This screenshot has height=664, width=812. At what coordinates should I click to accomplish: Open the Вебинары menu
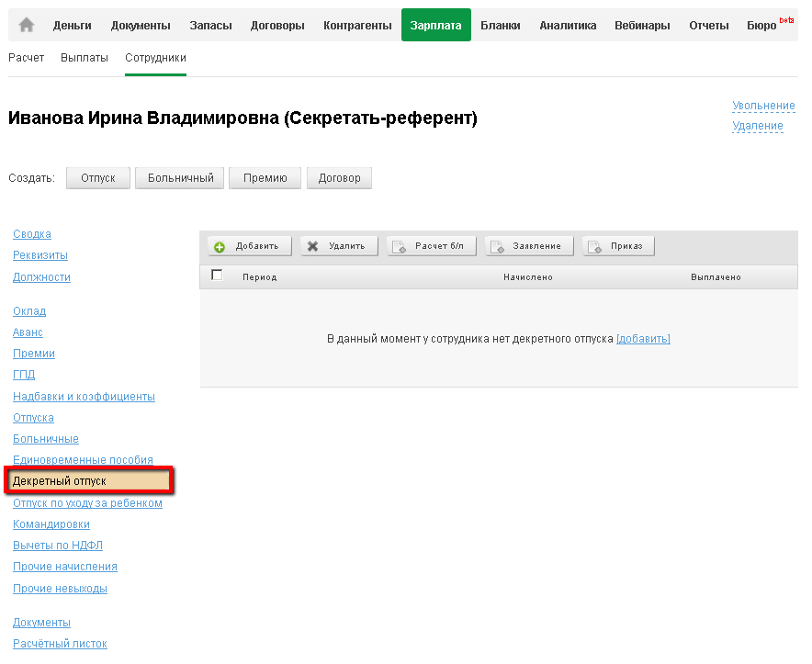pos(642,26)
